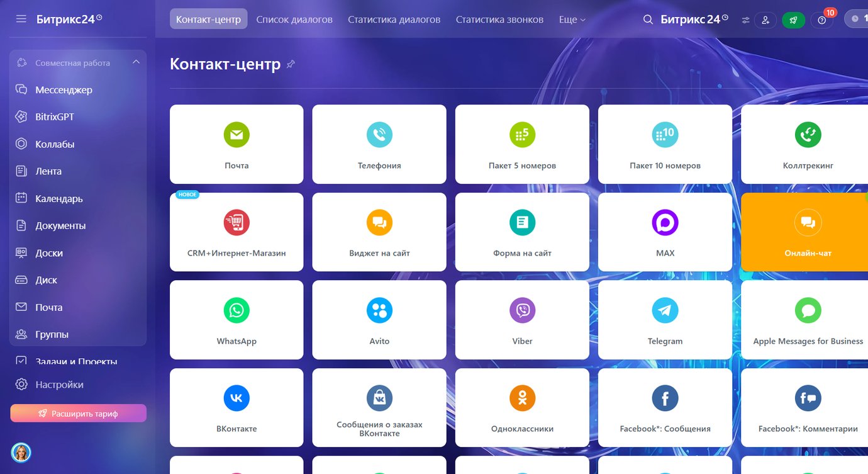Open the CRM+Интернет-Магазин card
This screenshot has width=868, height=474.
click(x=236, y=232)
